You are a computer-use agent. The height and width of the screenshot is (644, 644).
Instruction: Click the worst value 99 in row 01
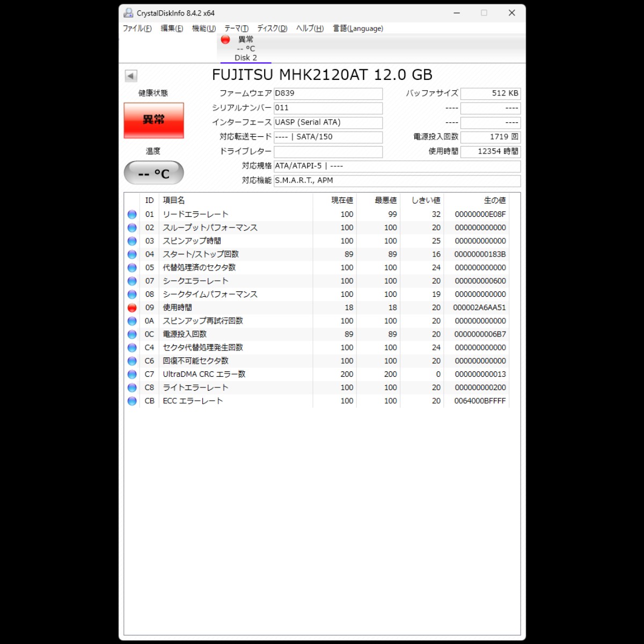tap(392, 214)
